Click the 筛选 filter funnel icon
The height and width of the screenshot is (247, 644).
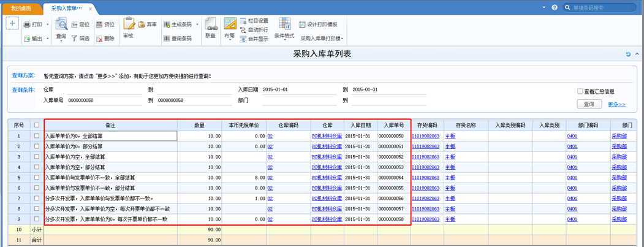pos(75,39)
